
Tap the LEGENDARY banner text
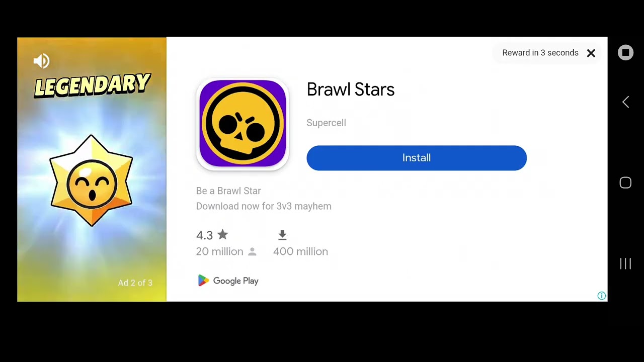click(x=92, y=85)
